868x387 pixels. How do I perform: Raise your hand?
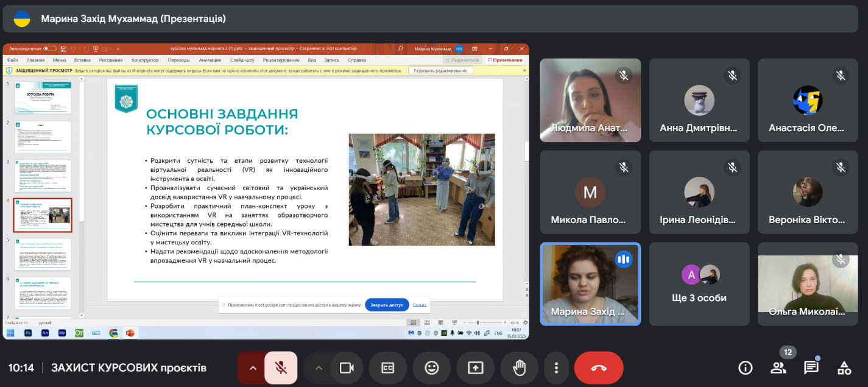519,368
